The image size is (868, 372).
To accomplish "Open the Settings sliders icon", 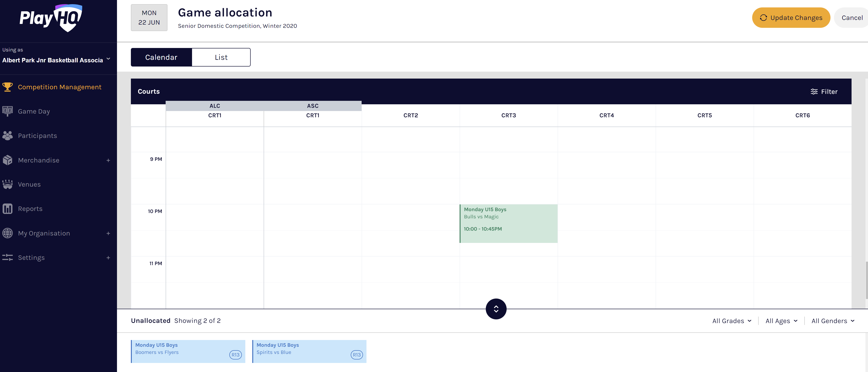I will point(7,258).
